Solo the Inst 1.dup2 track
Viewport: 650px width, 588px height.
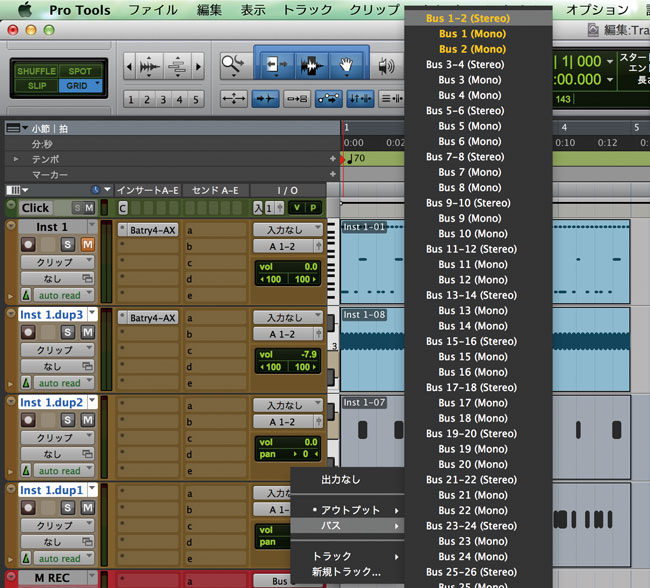pos(68,420)
